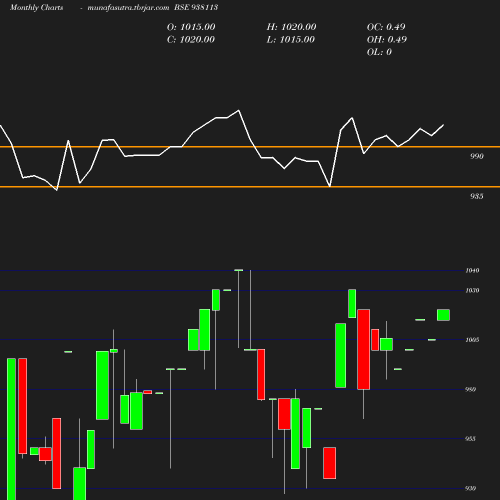Viewport: 500px width, 500px height.
Task: Click the '955' price axis label
Action: [x=470, y=439]
